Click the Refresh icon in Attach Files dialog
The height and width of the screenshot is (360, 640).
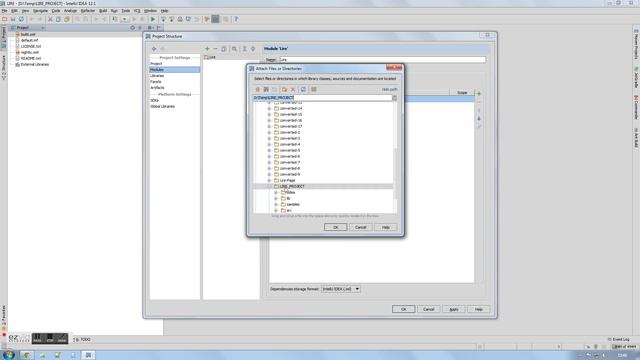(303, 89)
